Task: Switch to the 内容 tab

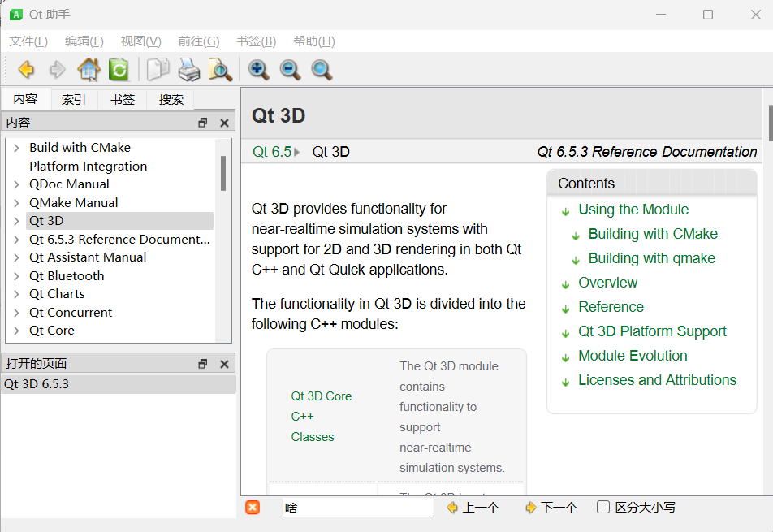Action: tap(26, 99)
